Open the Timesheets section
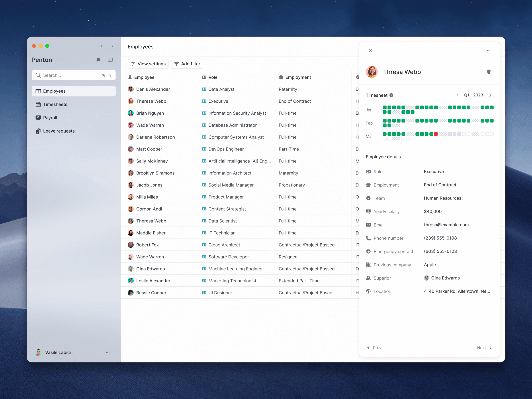This screenshot has height=399, width=532. pyautogui.click(x=74, y=104)
